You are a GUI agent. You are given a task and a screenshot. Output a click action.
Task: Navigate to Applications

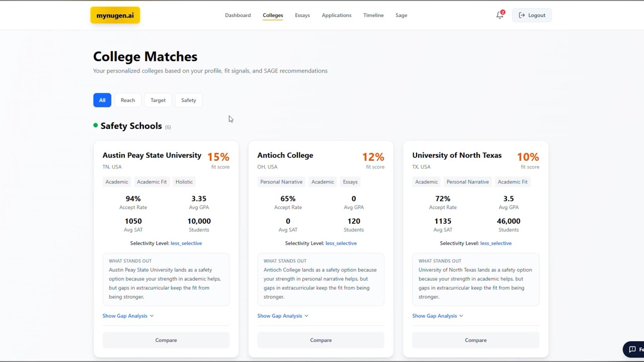337,15
